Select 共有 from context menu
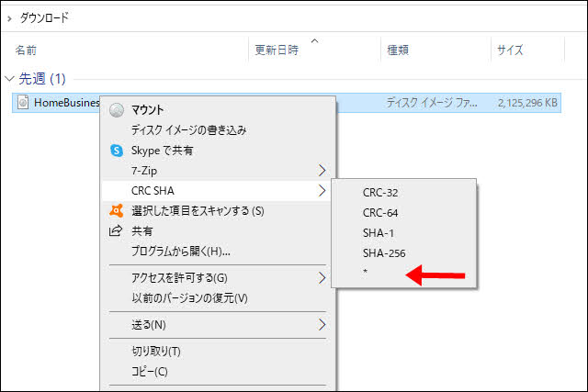 (x=218, y=230)
